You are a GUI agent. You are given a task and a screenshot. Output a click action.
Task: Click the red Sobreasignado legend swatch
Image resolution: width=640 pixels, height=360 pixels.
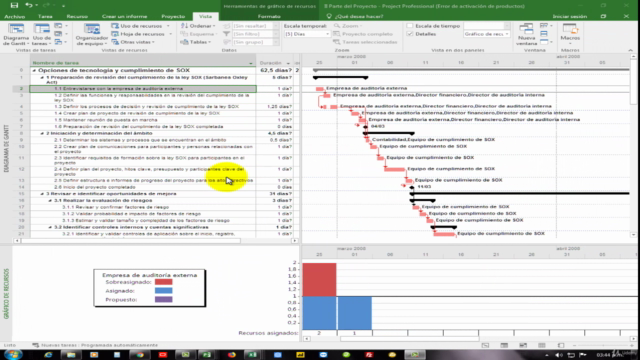(x=164, y=282)
